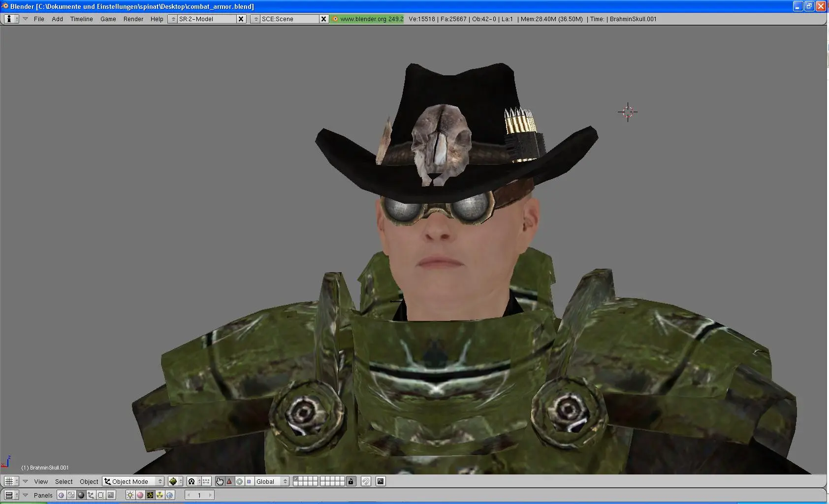Open the Game menu

[x=108, y=19]
